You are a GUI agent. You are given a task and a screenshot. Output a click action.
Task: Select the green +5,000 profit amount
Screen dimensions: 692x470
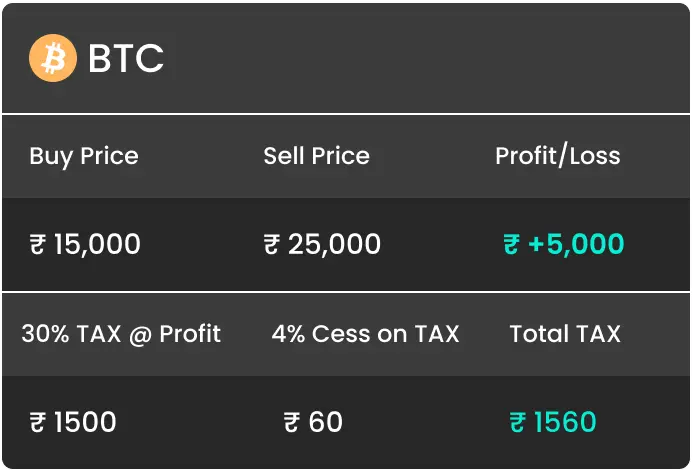pyautogui.click(x=576, y=244)
